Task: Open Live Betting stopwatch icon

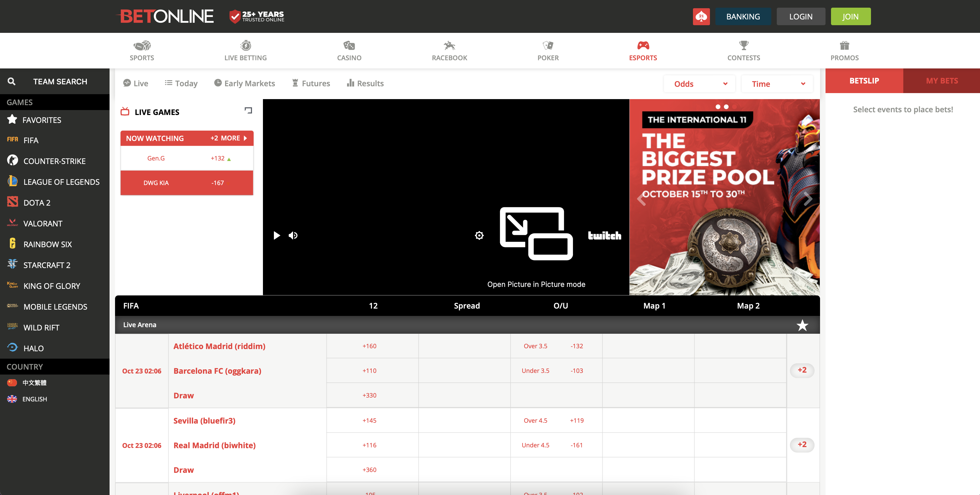Action: [246, 45]
